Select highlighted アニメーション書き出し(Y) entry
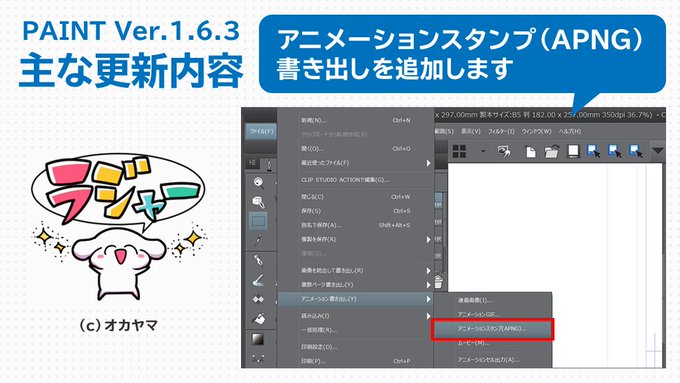This screenshot has height=383, width=680. [356, 299]
